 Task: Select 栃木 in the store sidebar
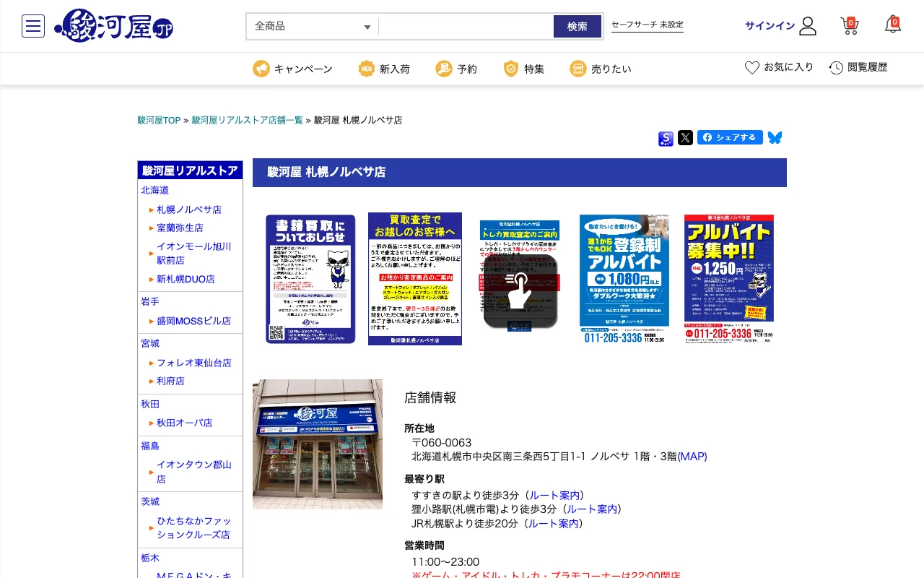coord(150,558)
